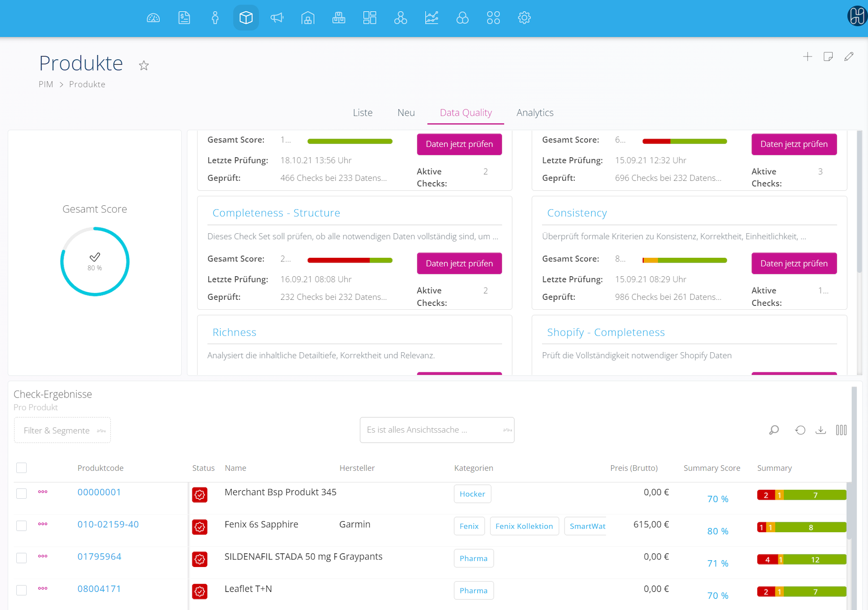Image resolution: width=868 pixels, height=610 pixels.
Task: Click the refresh icon above results table
Action: click(x=800, y=430)
